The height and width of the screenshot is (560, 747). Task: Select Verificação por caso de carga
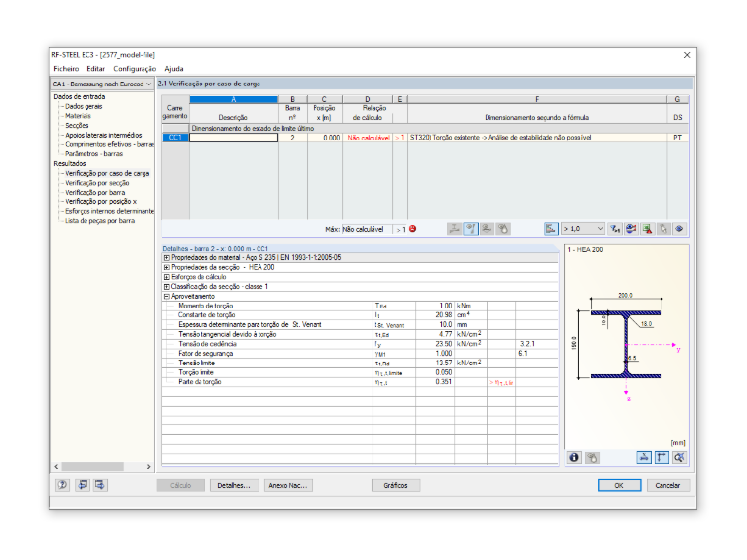point(107,173)
